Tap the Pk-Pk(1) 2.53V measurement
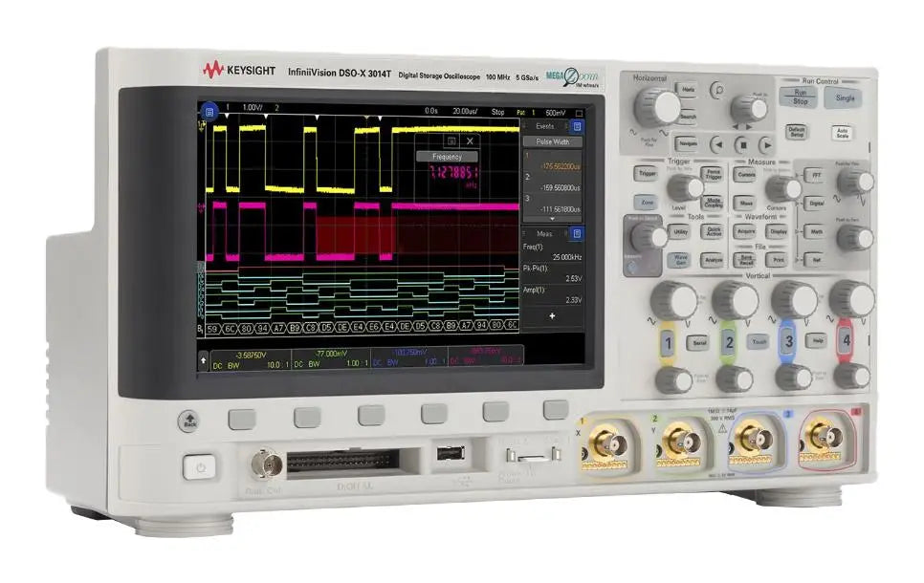Viewport: 924px width, 583px height. tap(552, 273)
